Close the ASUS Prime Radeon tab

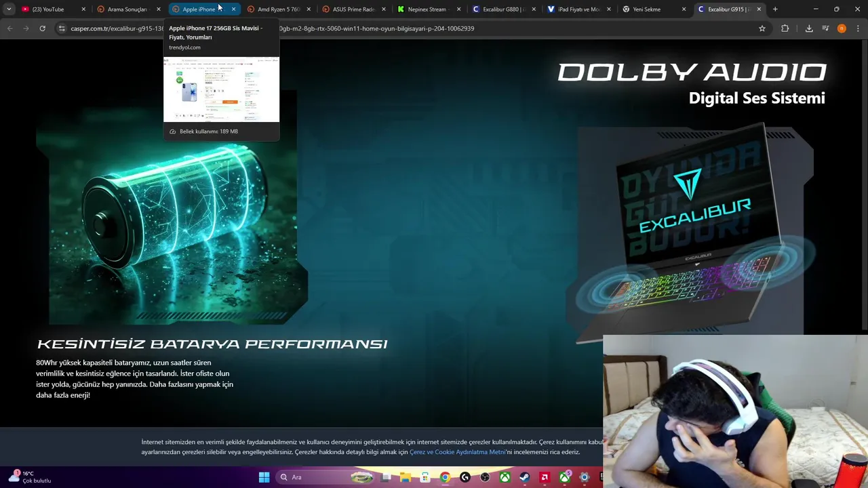(x=384, y=9)
